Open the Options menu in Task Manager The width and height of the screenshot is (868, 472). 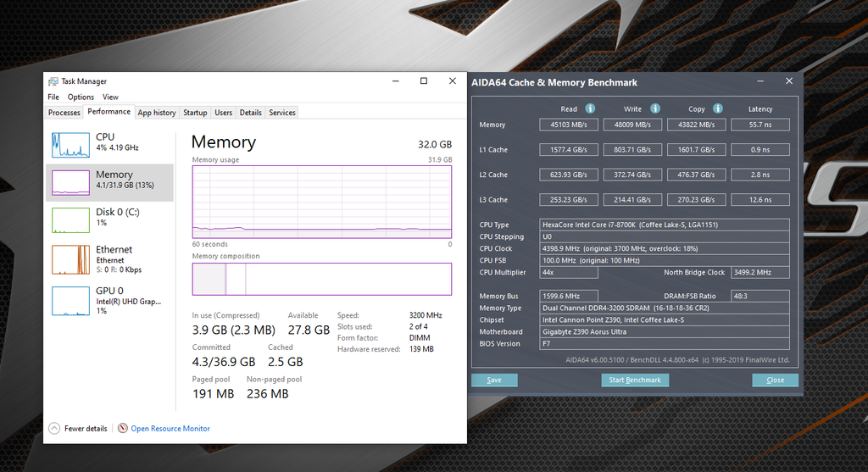pos(81,97)
